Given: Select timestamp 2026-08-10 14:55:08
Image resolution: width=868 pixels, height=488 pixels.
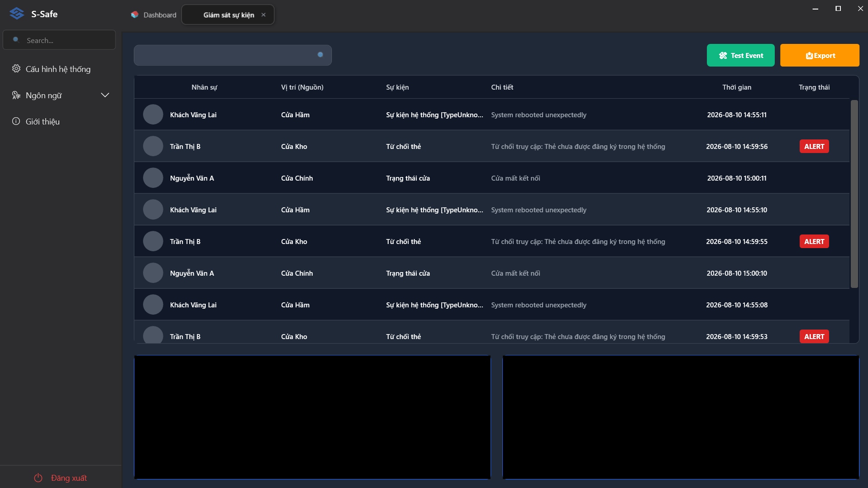Looking at the screenshot, I should (737, 305).
